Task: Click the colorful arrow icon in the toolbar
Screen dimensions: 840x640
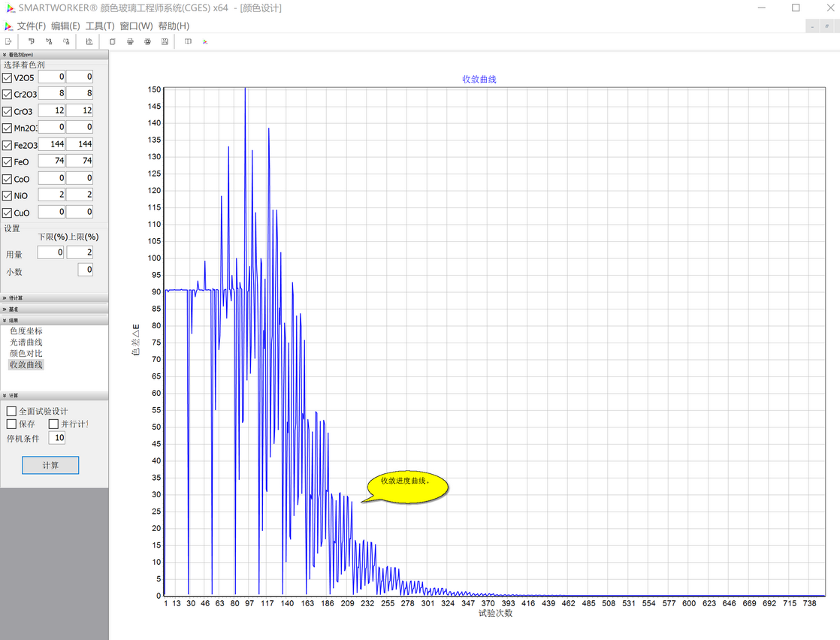Action: pyautogui.click(x=205, y=41)
